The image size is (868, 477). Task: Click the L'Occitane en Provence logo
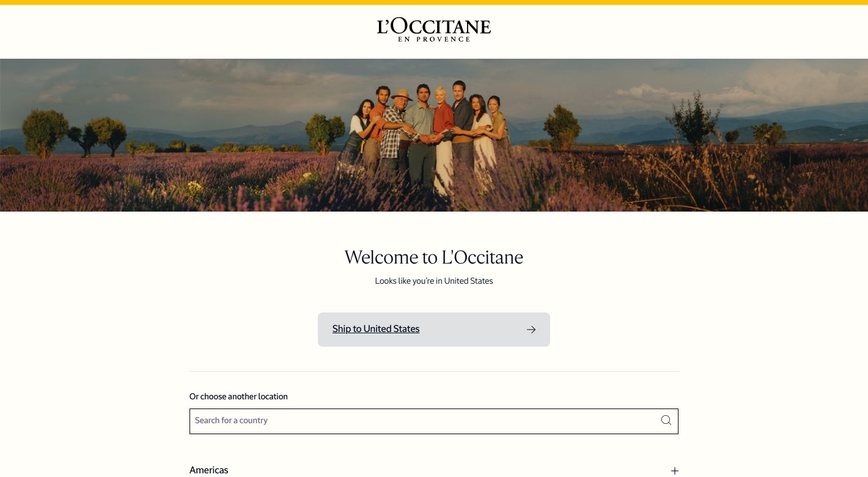point(434,29)
